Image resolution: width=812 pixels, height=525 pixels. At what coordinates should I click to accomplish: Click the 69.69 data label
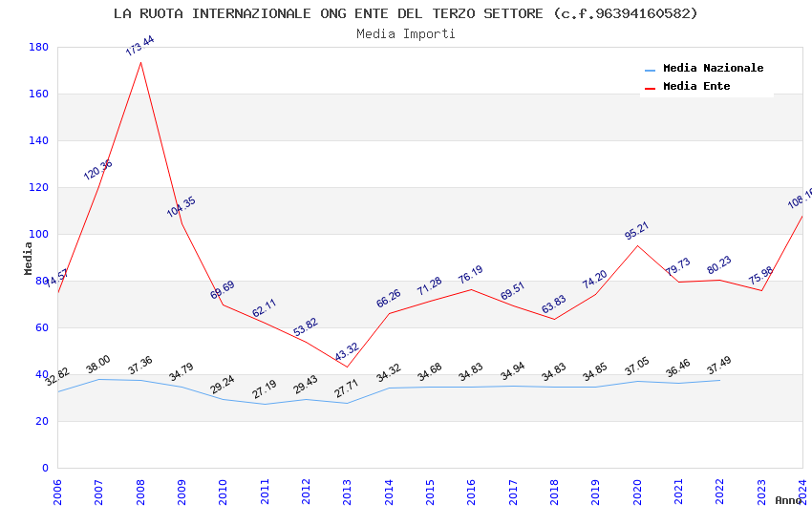click(223, 289)
